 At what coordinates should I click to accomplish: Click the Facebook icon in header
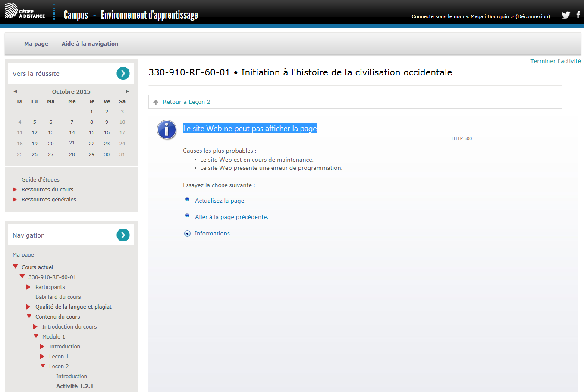click(578, 15)
